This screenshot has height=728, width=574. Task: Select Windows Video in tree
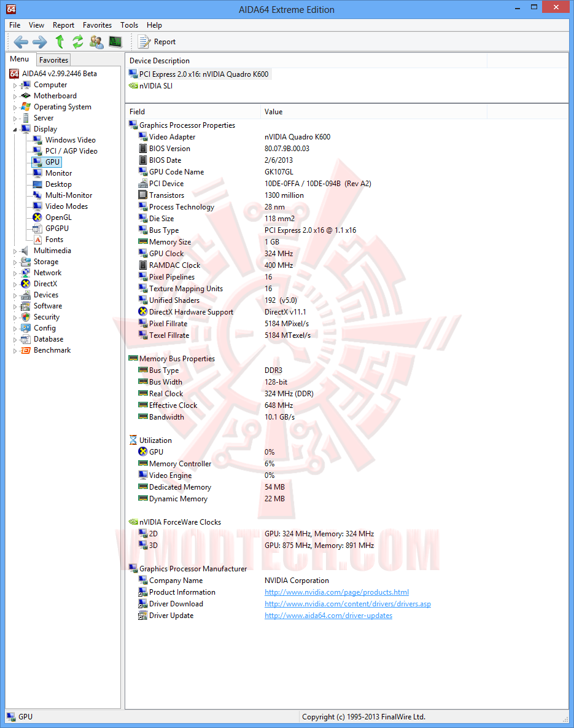click(70, 139)
